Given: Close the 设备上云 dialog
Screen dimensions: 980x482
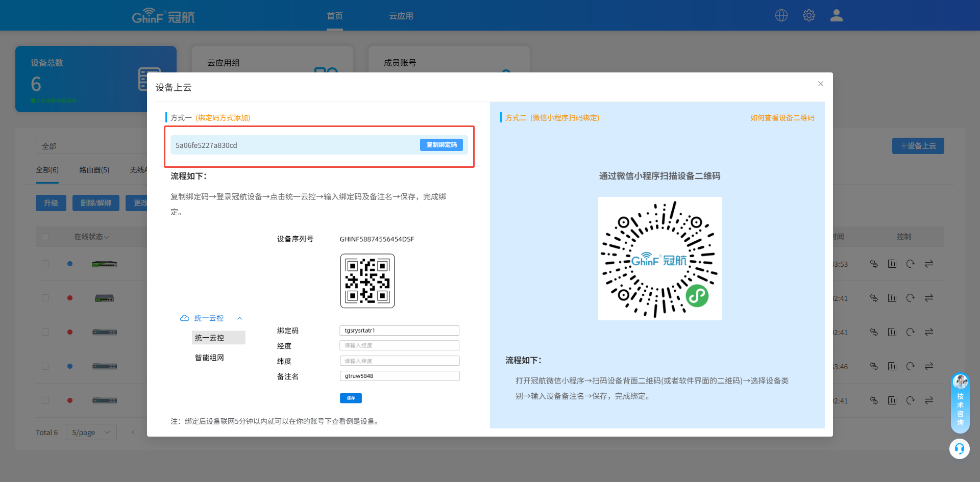Looking at the screenshot, I should [820, 84].
